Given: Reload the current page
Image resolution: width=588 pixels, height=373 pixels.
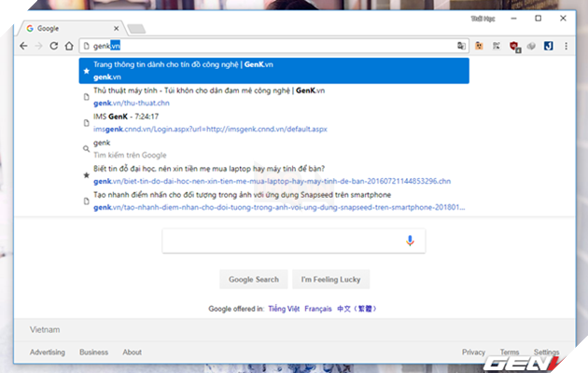Looking at the screenshot, I should tap(54, 46).
